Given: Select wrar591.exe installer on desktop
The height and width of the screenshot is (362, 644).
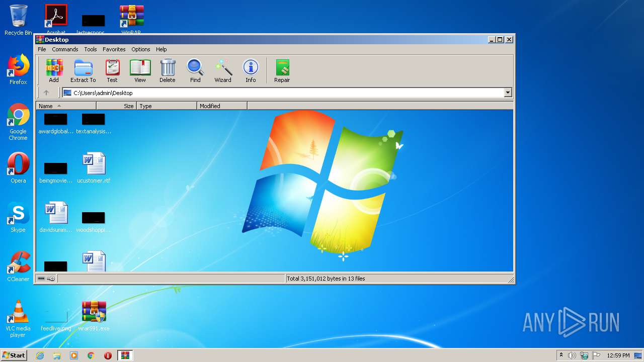Looking at the screenshot, I should (94, 316).
